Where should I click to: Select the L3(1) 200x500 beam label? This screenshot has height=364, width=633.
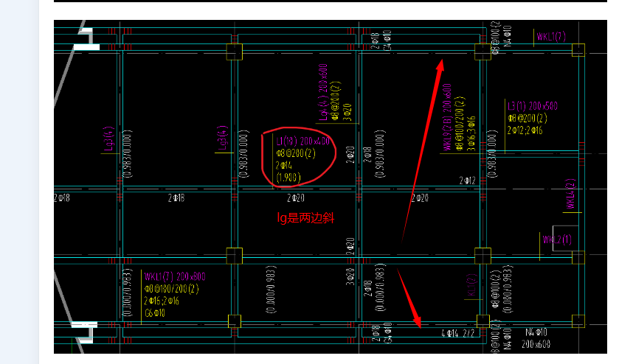533,106
